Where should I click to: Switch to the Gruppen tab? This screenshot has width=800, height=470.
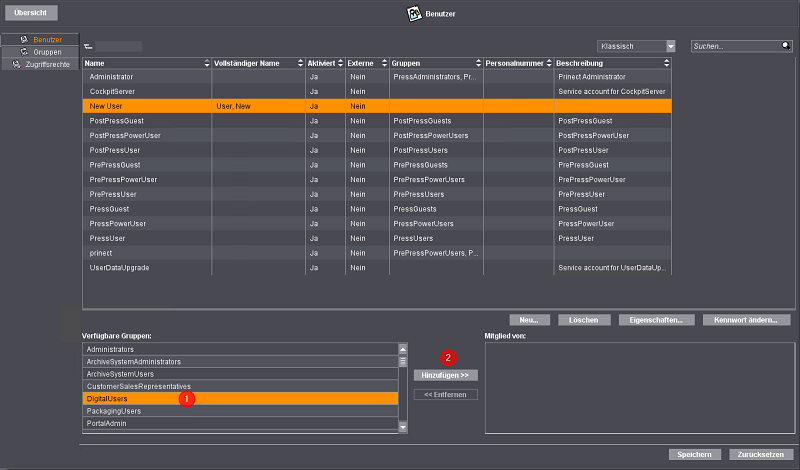pos(40,51)
